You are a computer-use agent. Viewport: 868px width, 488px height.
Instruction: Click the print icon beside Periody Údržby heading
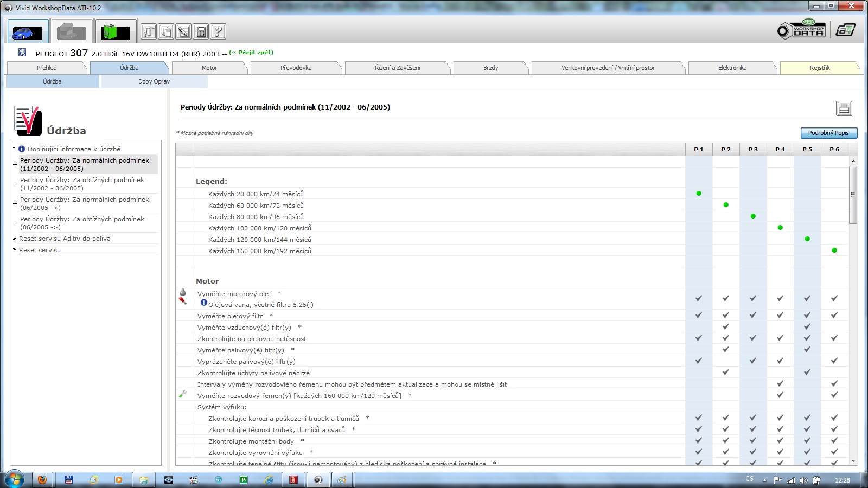click(844, 108)
